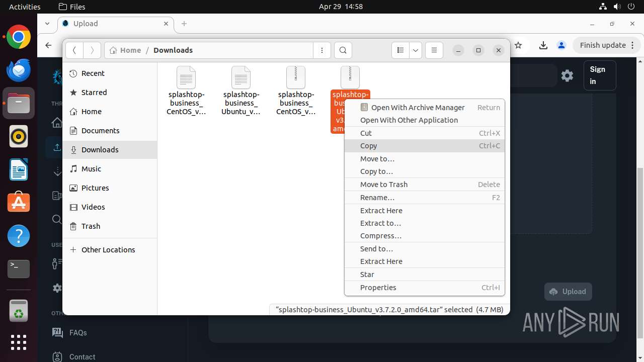The height and width of the screenshot is (362, 644).
Task: Click the Upload button on the web page
Action: [568, 292]
